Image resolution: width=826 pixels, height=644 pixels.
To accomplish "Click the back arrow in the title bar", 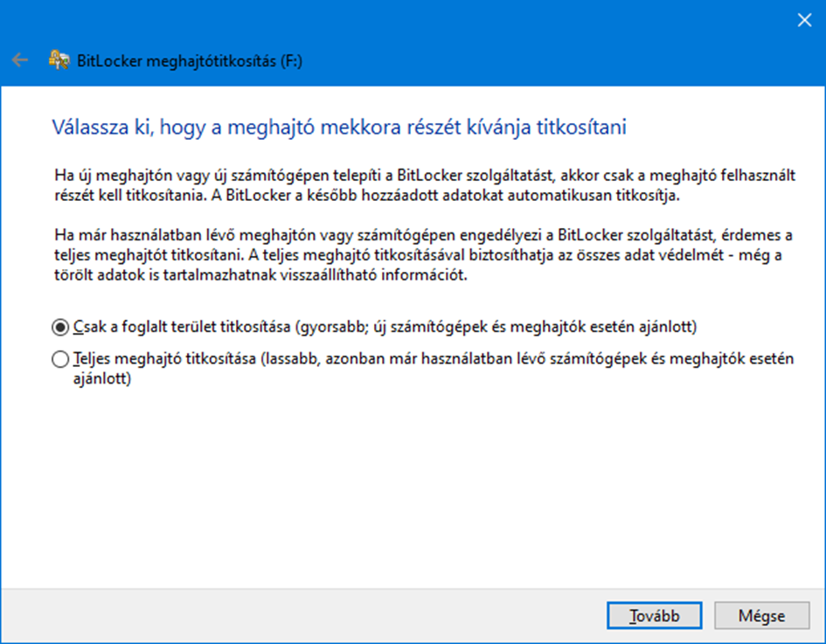I will (20, 60).
